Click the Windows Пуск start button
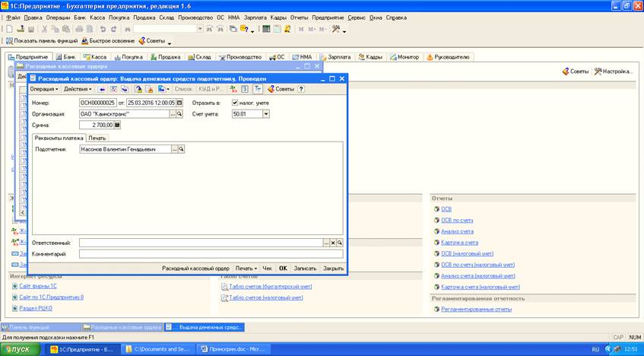Viewport: 644px width, 356px height. coord(21,348)
